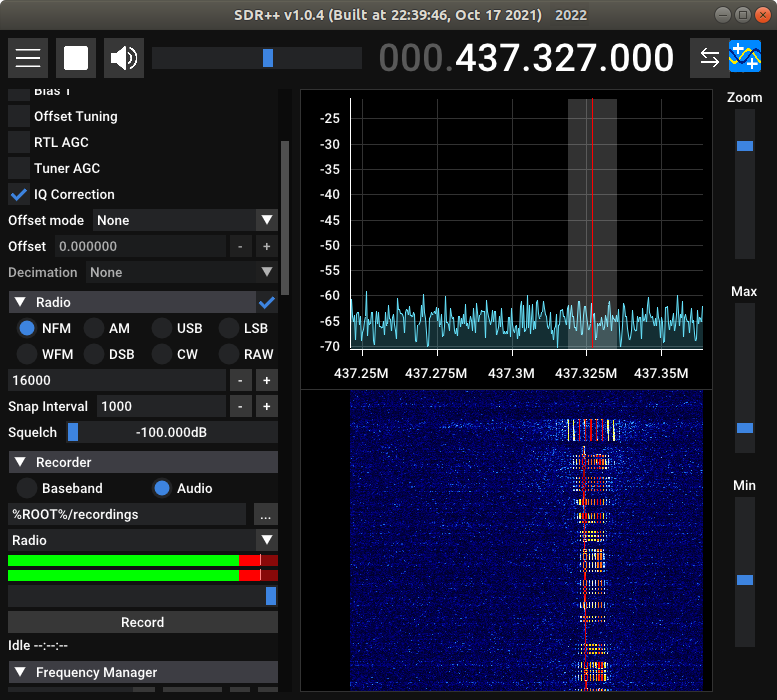The width and height of the screenshot is (777, 700).
Task: Click the Record button
Action: click(142, 622)
